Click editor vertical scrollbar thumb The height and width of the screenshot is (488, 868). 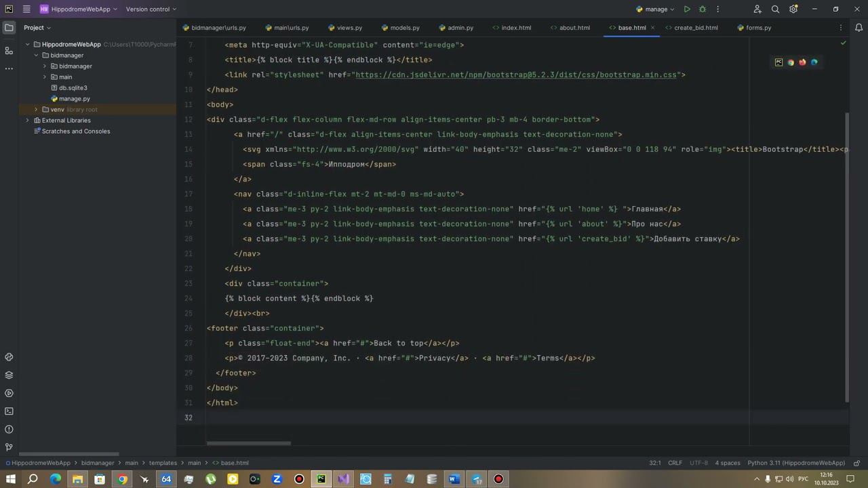click(847, 258)
